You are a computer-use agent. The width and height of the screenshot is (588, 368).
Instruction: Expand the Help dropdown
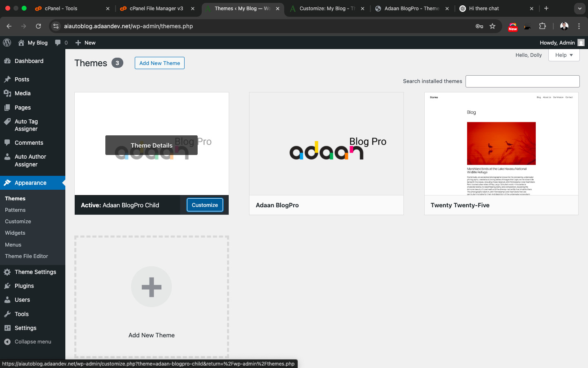pyautogui.click(x=564, y=55)
